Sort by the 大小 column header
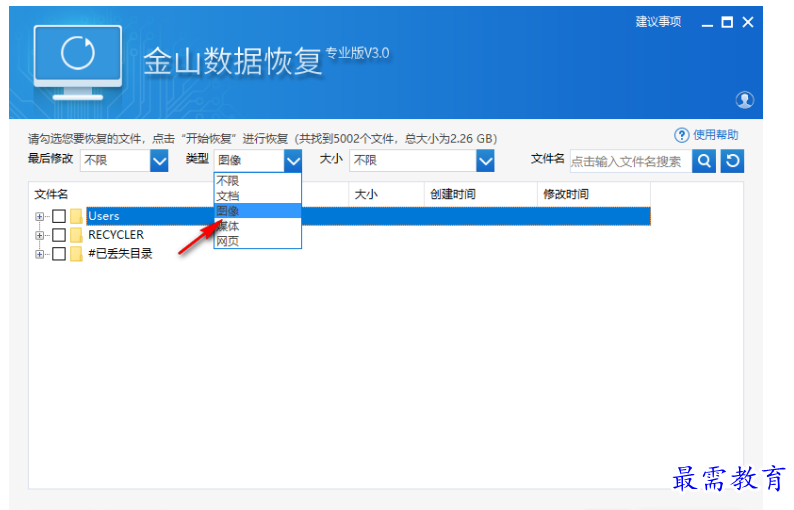The width and height of the screenshot is (794, 510). 386,194
